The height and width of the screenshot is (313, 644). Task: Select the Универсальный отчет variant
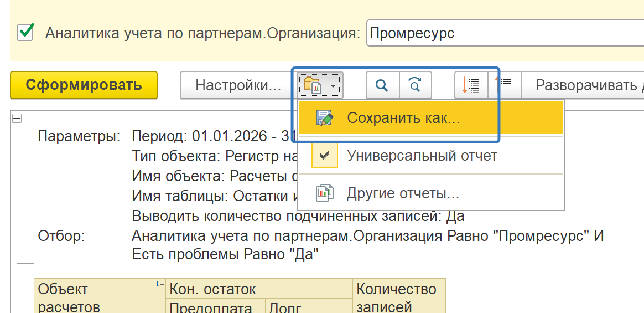click(431, 156)
